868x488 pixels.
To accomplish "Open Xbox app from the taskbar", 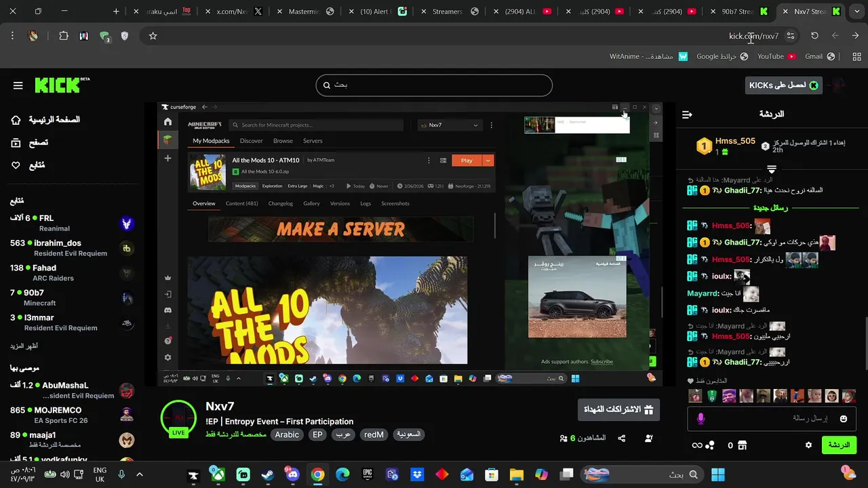I will (218, 474).
